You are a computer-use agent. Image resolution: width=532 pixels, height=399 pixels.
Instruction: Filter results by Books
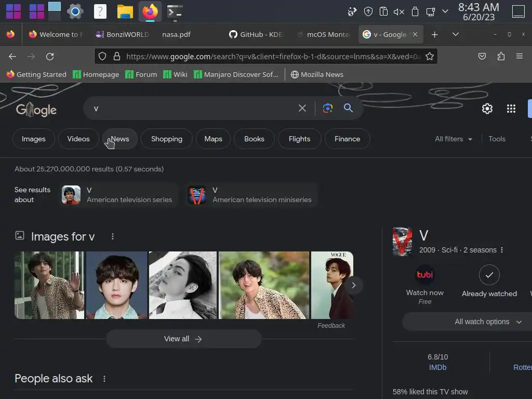[x=254, y=139]
